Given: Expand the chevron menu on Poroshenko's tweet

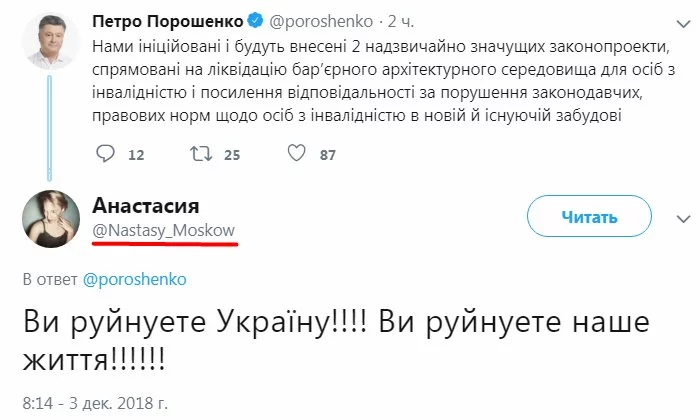Looking at the screenshot, I should tap(683, 24).
